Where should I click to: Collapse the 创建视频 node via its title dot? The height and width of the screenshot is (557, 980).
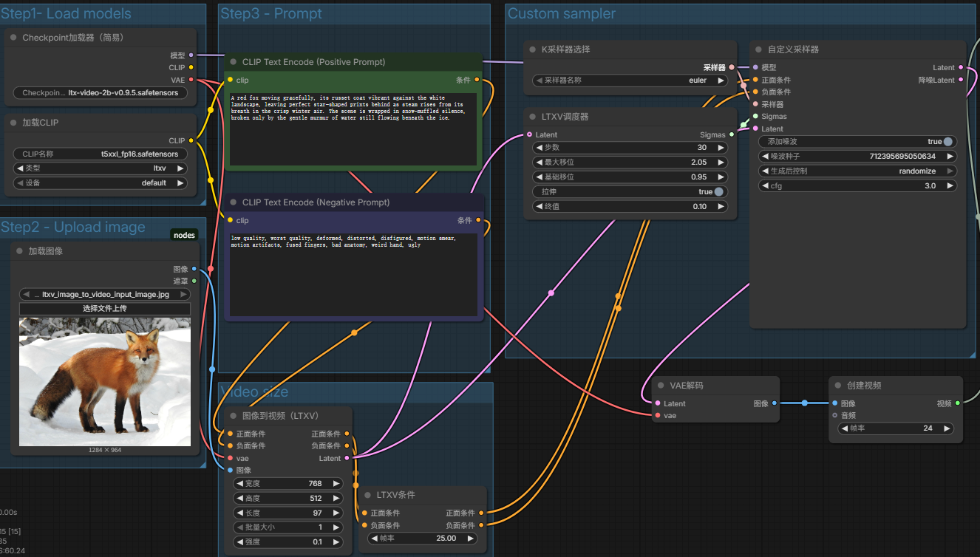[x=838, y=386]
